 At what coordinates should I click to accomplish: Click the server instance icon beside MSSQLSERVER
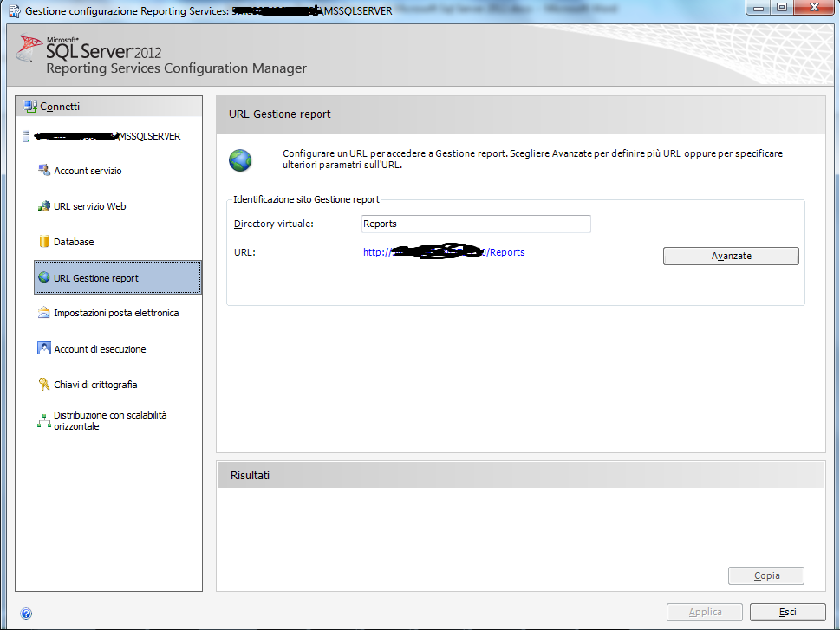point(26,136)
